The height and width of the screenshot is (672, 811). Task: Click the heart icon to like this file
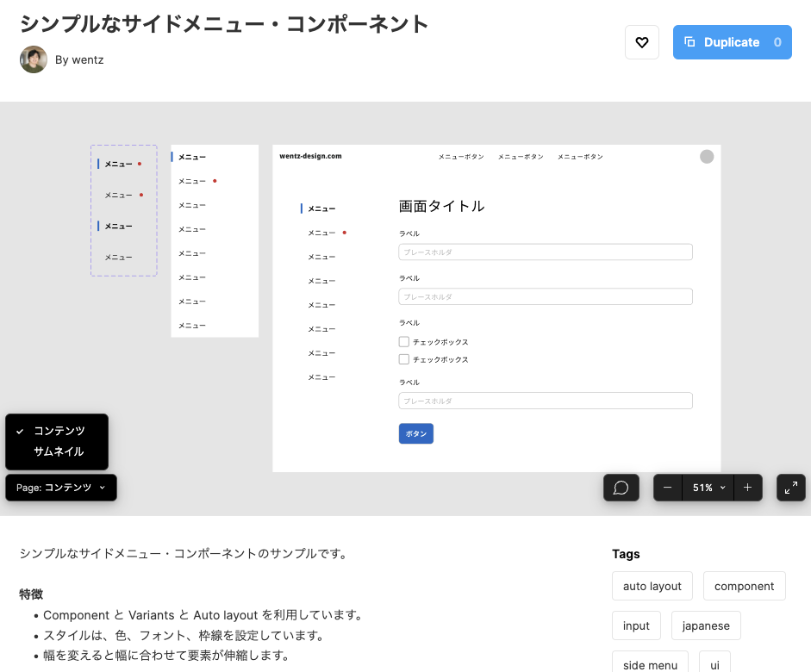pyautogui.click(x=641, y=42)
